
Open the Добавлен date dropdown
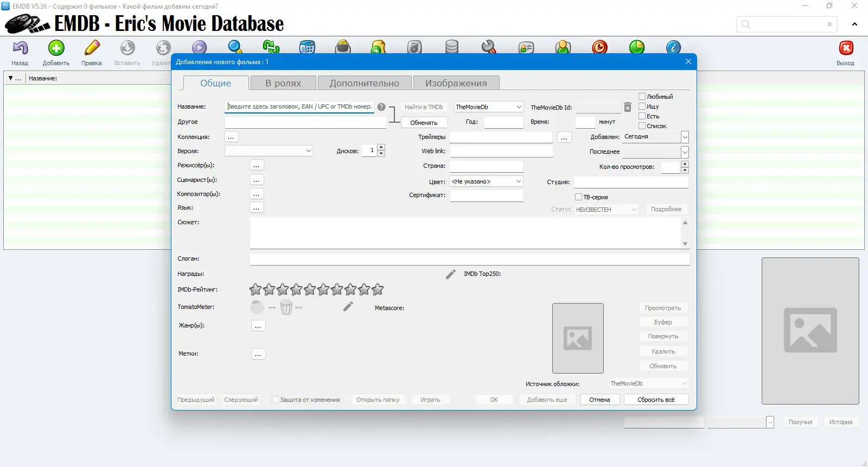pos(685,137)
